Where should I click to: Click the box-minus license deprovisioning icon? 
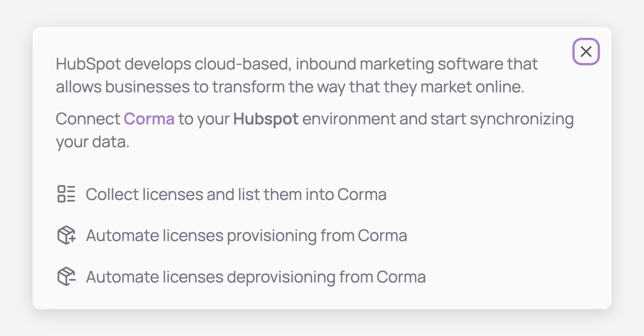pos(66,276)
